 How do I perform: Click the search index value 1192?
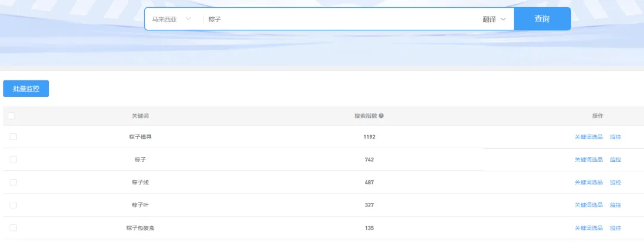click(x=369, y=137)
